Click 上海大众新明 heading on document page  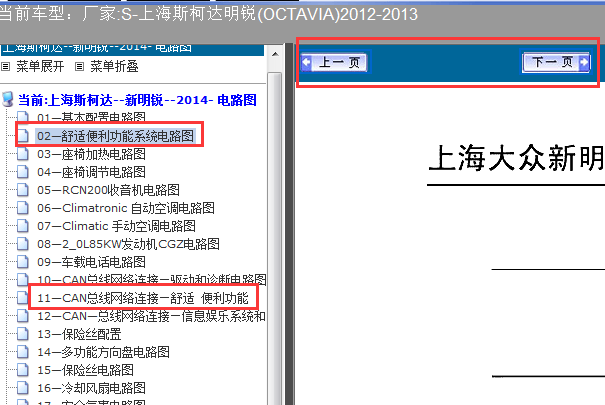517,158
